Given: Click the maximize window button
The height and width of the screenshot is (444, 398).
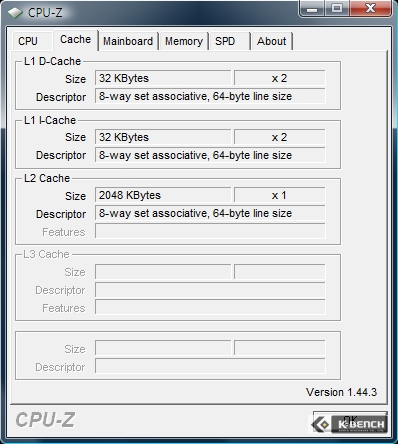Looking at the screenshot, I should [337, 9].
